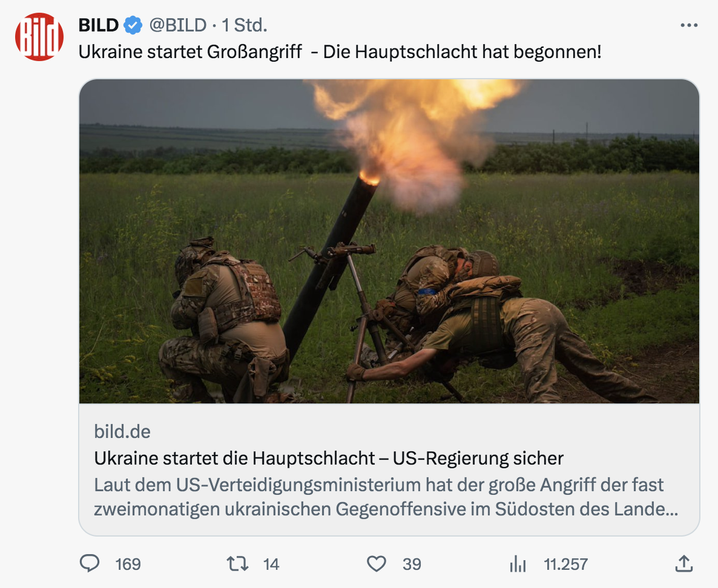Click the reply speech bubble icon
This screenshot has height=588, width=718.
pos(90,563)
